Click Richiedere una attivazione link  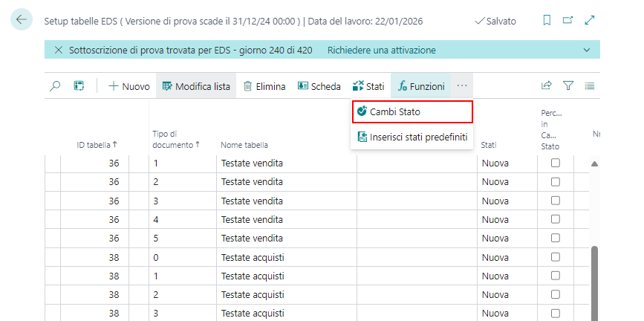(x=382, y=51)
